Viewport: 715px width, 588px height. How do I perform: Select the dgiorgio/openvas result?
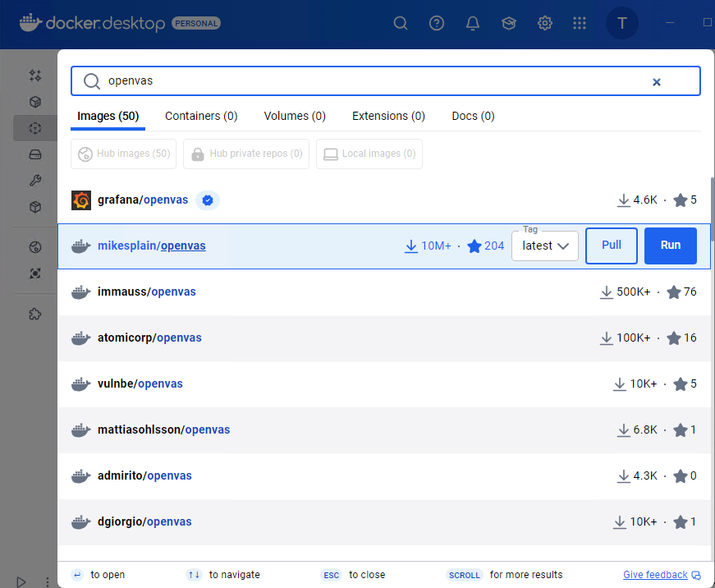pos(383,522)
